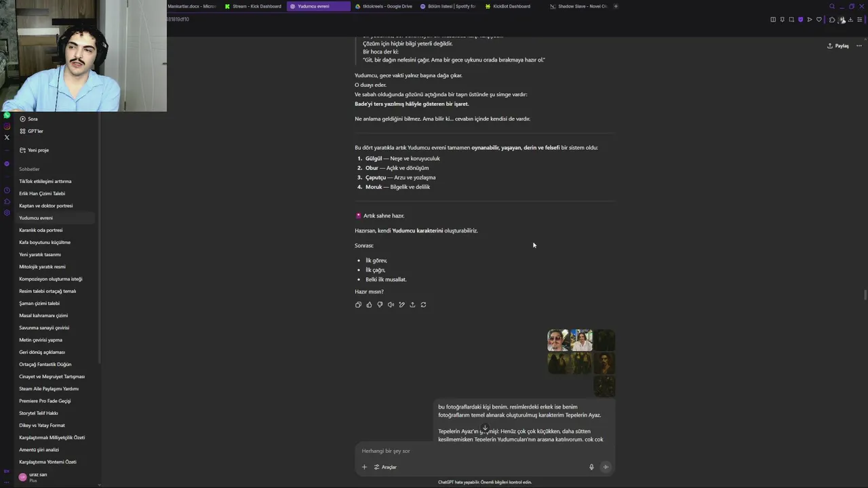Open settings gear in browser sidebar
Viewport: 868px width, 488px height.
click(x=7, y=213)
